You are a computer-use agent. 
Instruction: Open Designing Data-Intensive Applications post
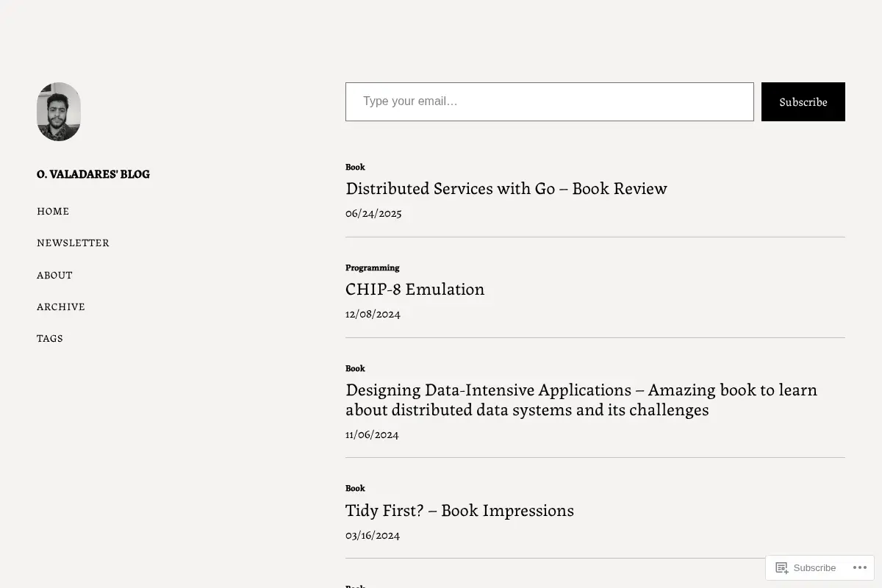tap(581, 399)
